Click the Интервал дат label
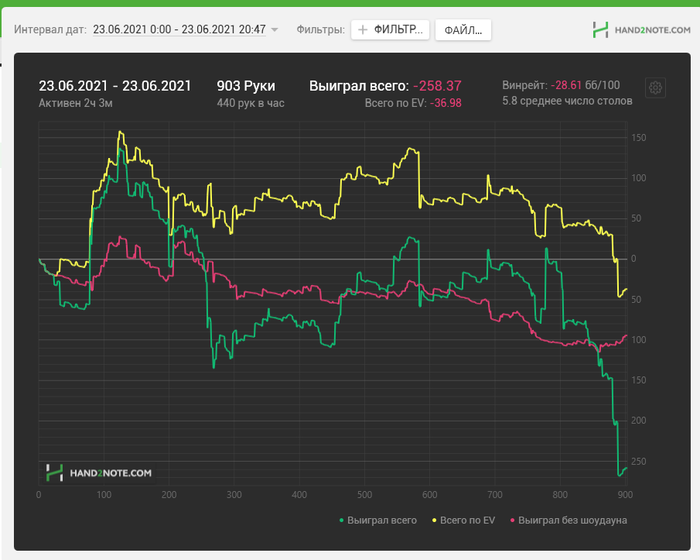This screenshot has width=700, height=560. tap(50, 29)
